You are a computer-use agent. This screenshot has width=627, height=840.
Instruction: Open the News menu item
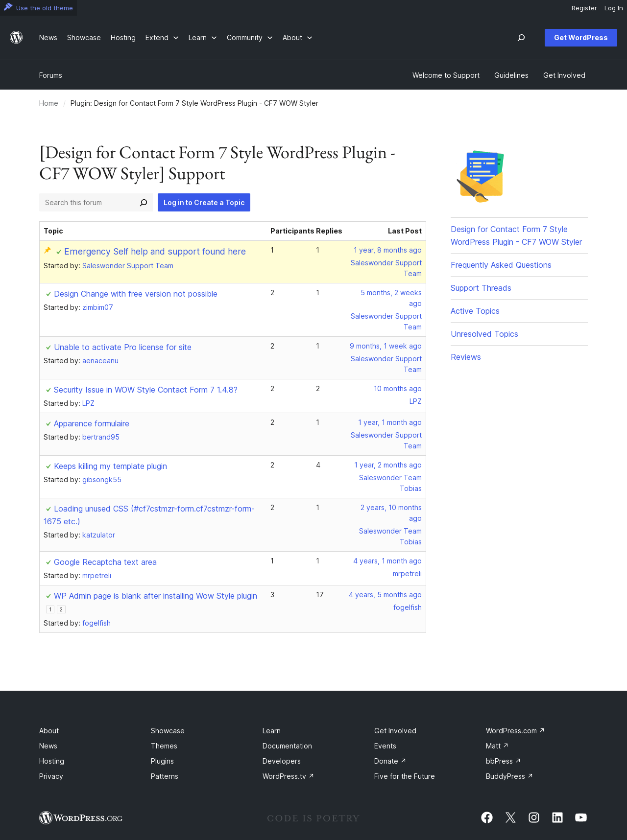click(x=48, y=38)
